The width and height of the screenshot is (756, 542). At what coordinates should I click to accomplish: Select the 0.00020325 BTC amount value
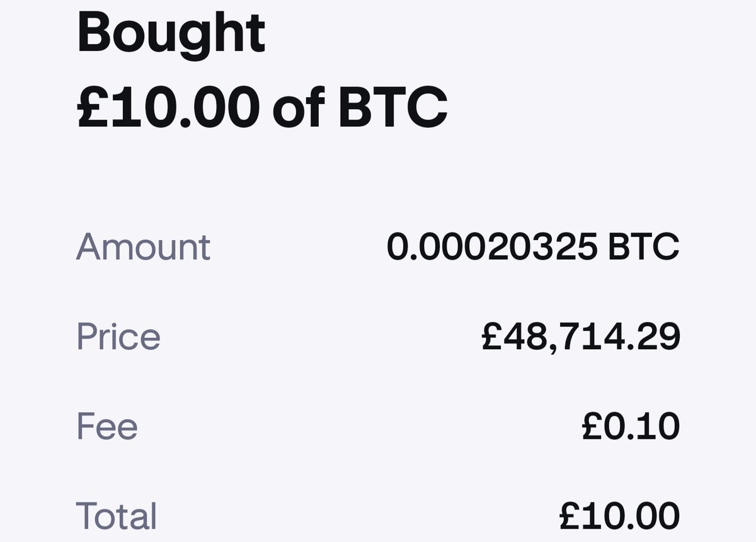(x=533, y=246)
